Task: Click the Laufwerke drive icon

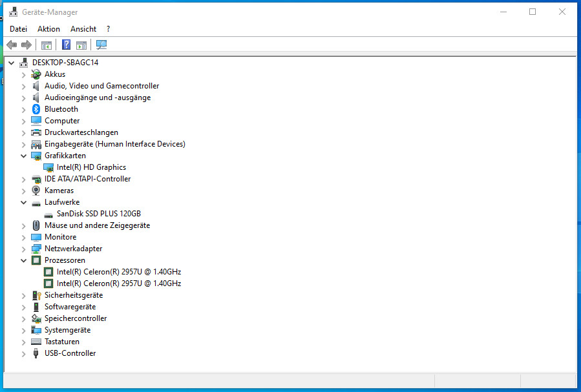Action: pyautogui.click(x=36, y=203)
